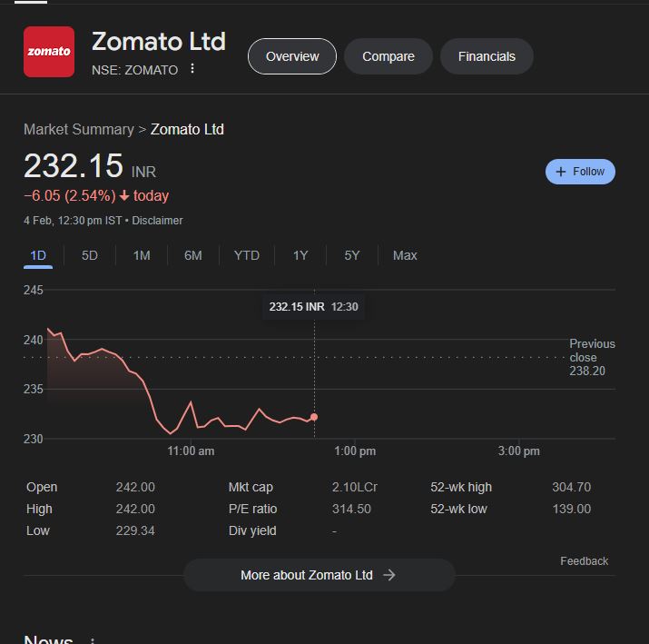The height and width of the screenshot is (644, 649).
Task: Open More about Zomato Ltd
Action: pos(319,575)
